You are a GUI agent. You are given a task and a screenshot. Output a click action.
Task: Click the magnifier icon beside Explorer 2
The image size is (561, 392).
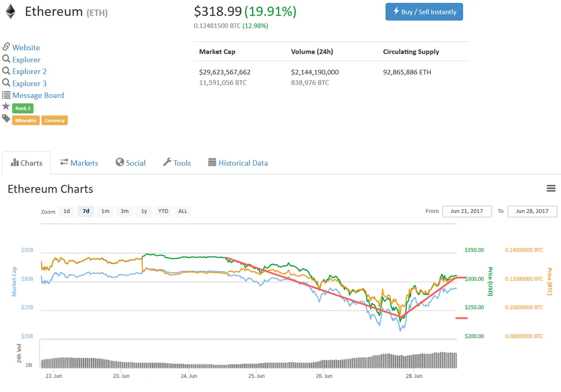6,71
